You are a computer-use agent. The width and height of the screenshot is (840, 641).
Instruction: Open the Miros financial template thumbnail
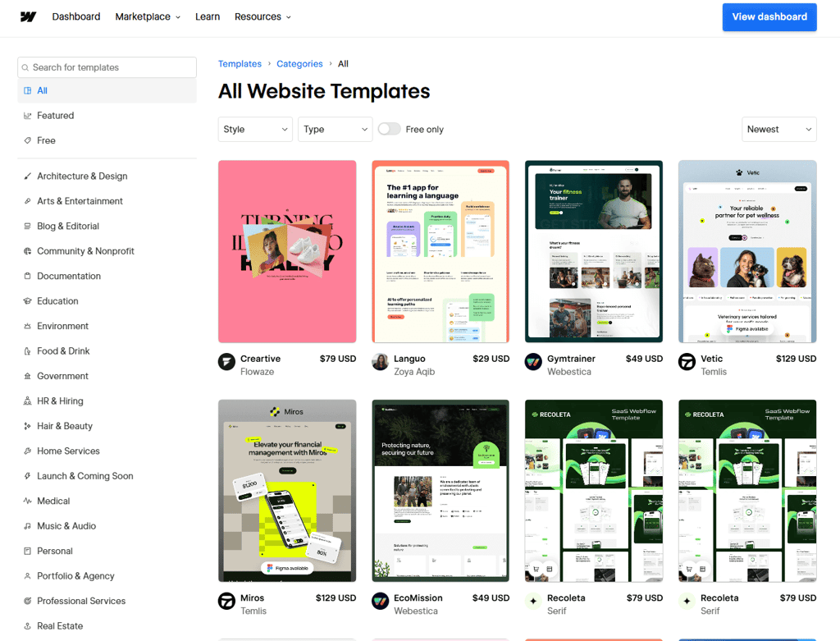click(287, 491)
